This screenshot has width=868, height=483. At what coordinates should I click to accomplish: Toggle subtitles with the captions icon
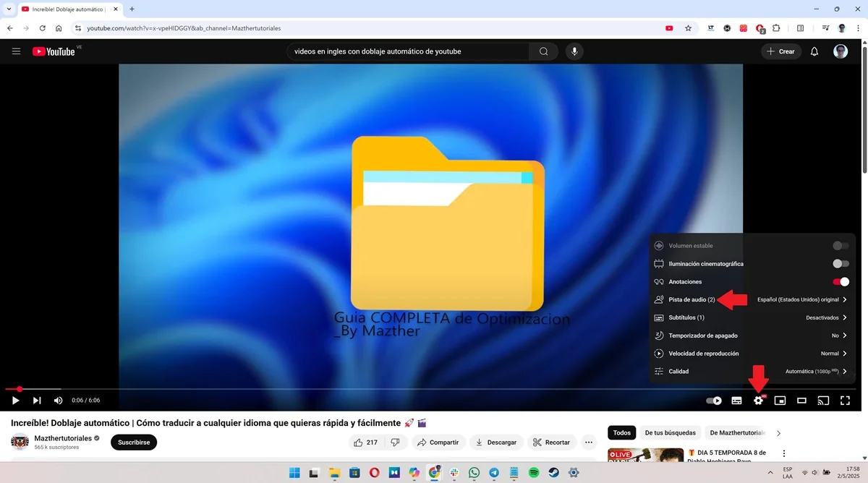pyautogui.click(x=736, y=401)
